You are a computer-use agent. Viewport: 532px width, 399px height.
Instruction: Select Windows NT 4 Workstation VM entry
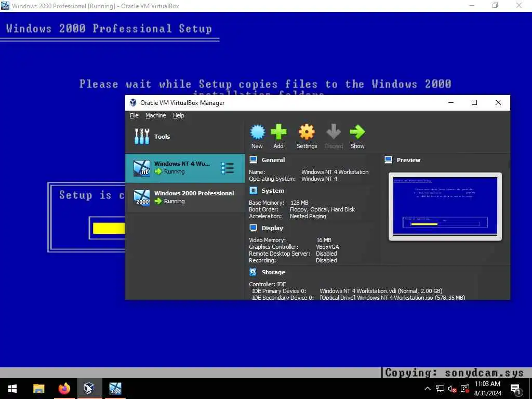click(185, 168)
